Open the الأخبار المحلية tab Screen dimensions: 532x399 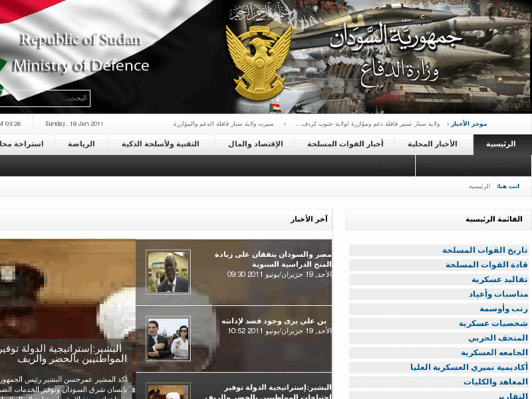pos(432,144)
